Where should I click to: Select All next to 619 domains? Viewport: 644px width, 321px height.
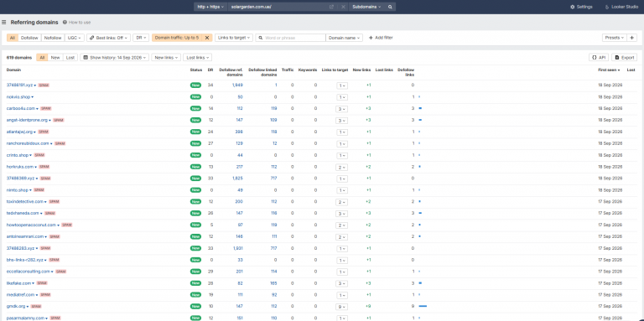(42, 58)
